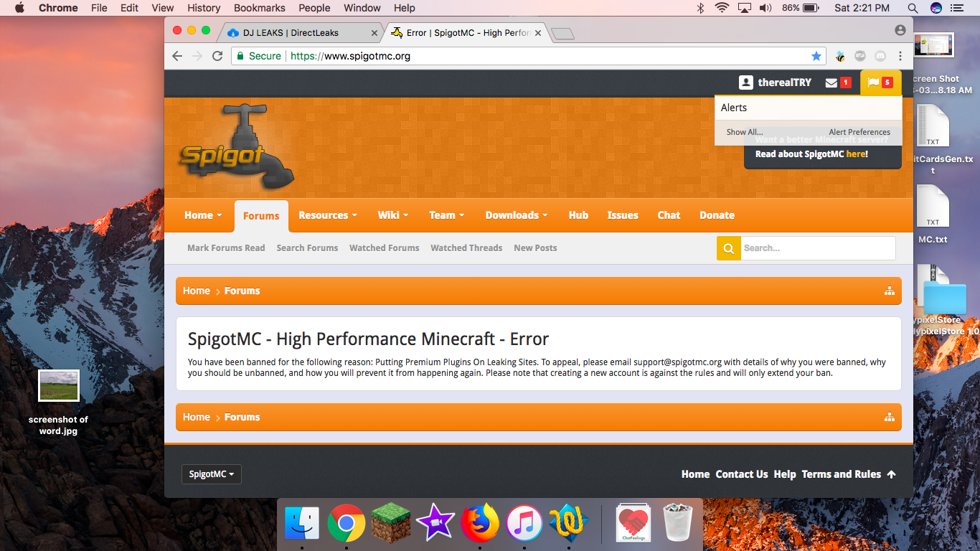Click the Chrome profile avatar icon
The height and width of the screenshot is (551, 980).
point(900,30)
